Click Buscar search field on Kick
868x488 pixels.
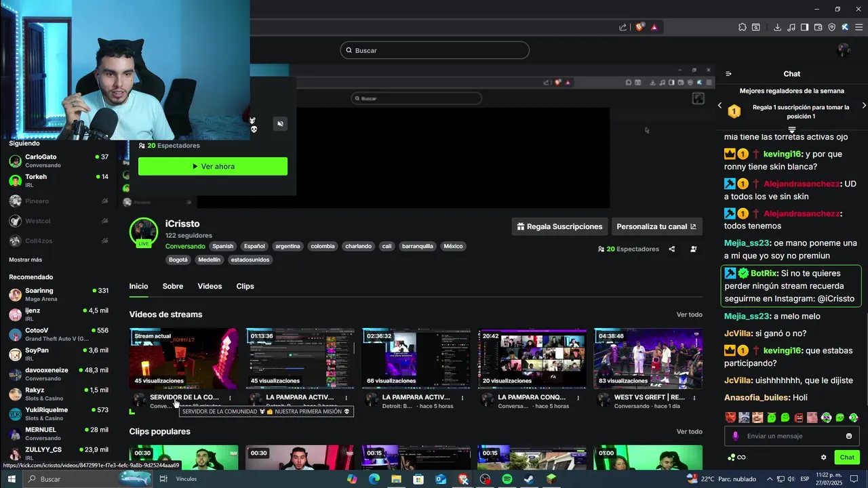point(435,50)
